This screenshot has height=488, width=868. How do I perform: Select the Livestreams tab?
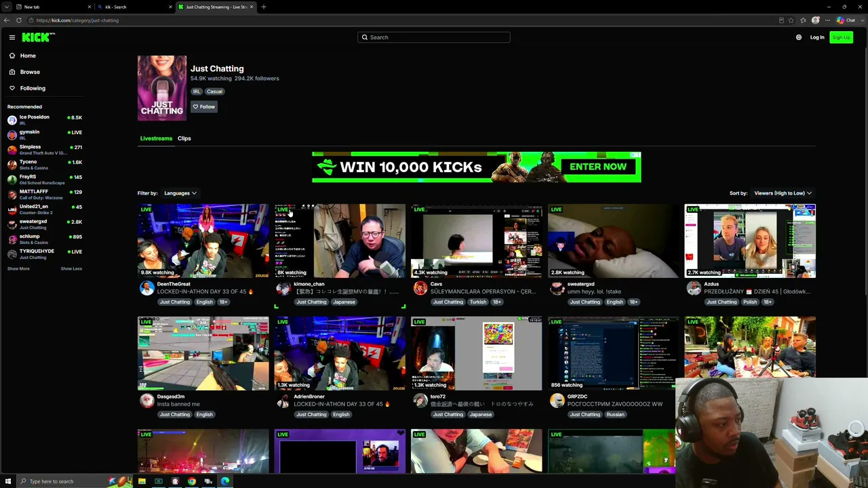156,138
